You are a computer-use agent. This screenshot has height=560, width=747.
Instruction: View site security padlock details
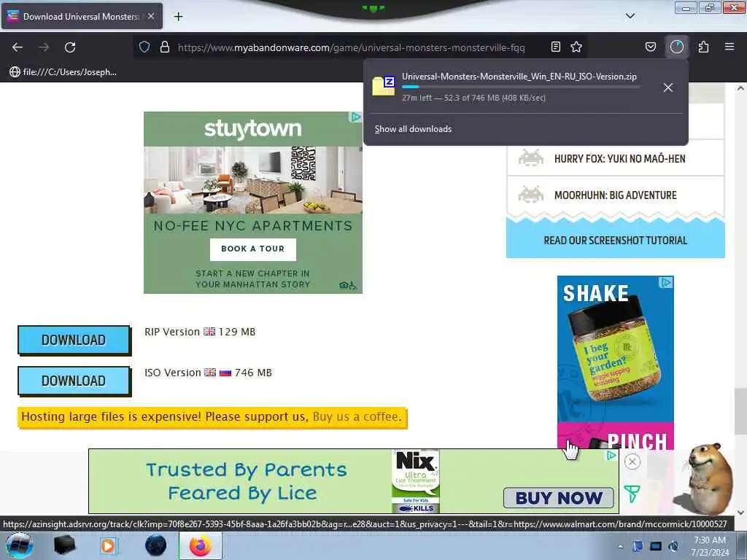click(165, 47)
